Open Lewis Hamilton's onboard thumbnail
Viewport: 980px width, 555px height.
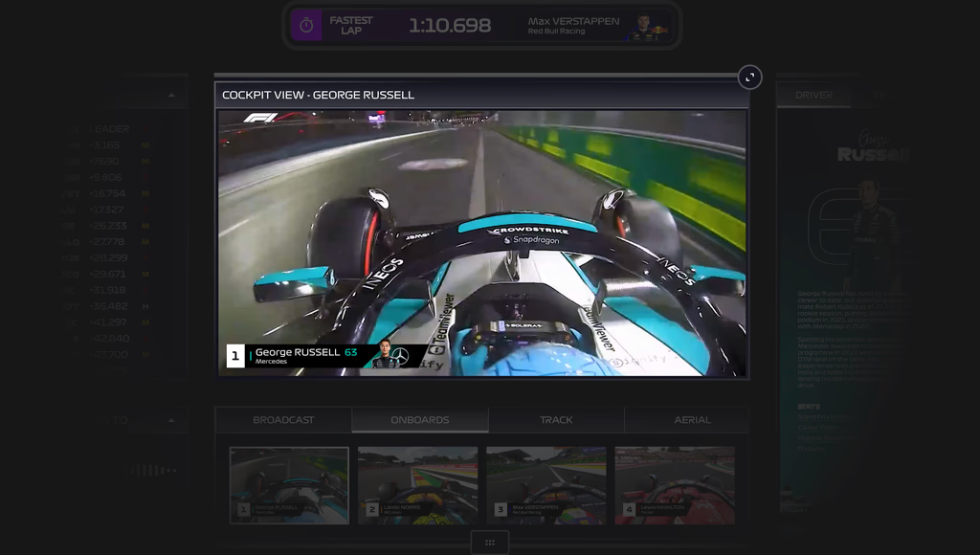[x=675, y=486]
